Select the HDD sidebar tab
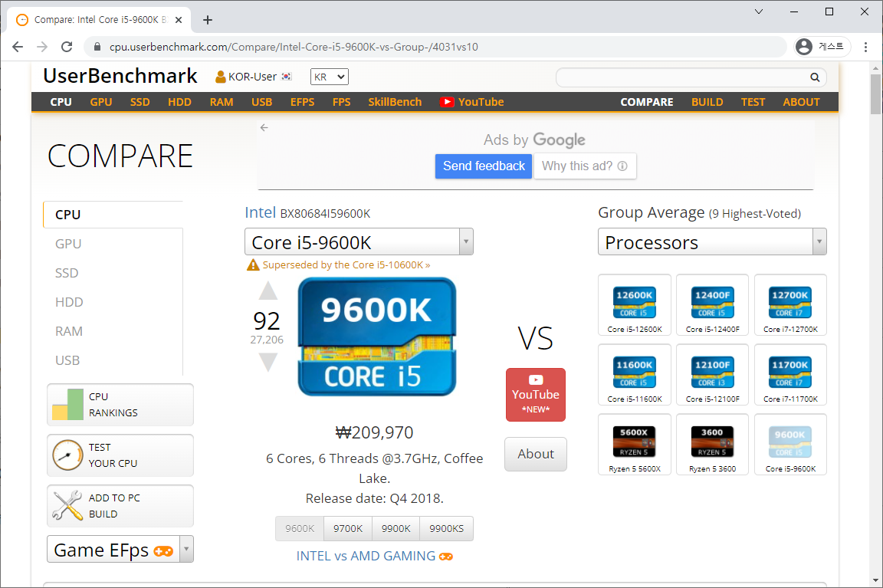Viewport: 883px width, 588px height. (113, 303)
